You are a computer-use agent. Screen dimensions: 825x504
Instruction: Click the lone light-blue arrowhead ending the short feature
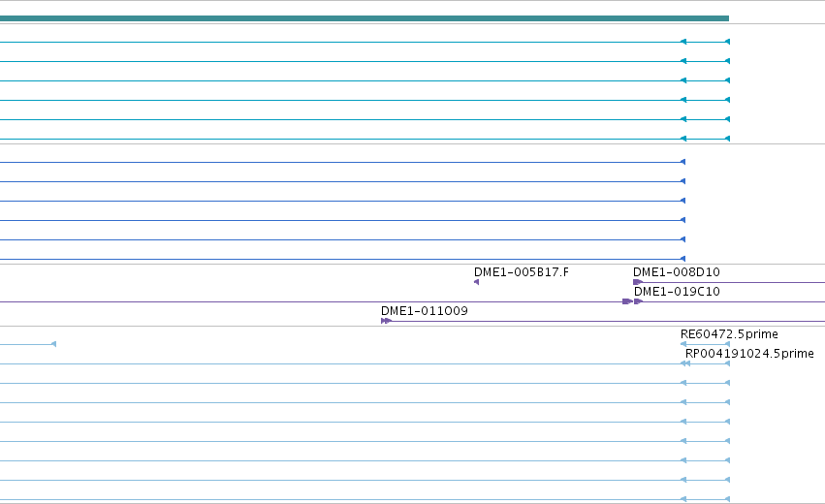(x=53, y=344)
